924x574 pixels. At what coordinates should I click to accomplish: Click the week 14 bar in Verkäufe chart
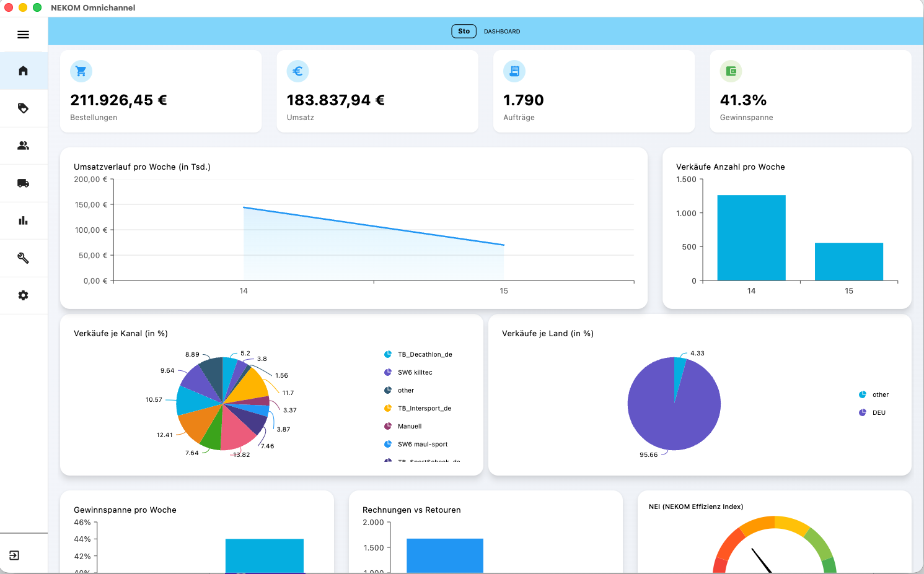[x=751, y=238]
